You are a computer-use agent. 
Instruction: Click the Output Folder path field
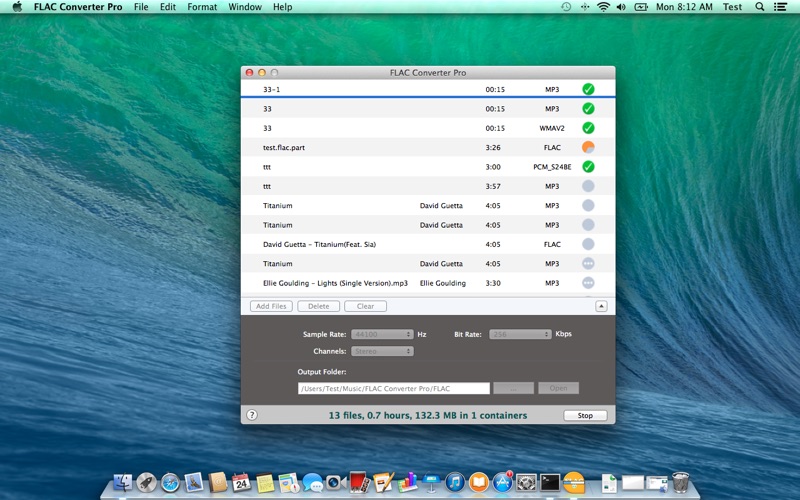pyautogui.click(x=394, y=388)
